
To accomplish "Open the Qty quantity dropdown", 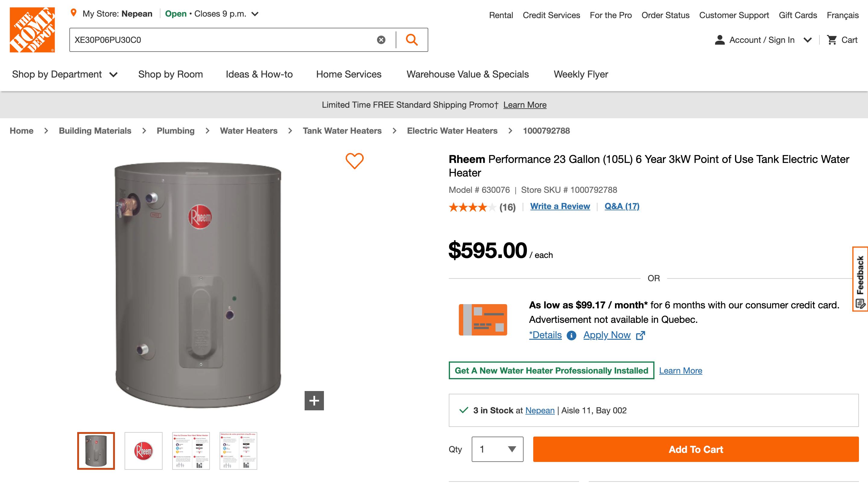I will 497,449.
